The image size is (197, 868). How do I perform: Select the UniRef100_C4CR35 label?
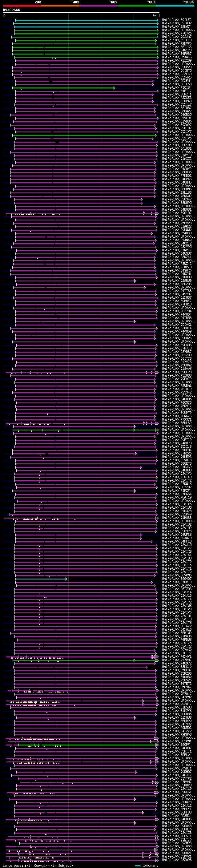pyautogui.click(x=177, y=115)
